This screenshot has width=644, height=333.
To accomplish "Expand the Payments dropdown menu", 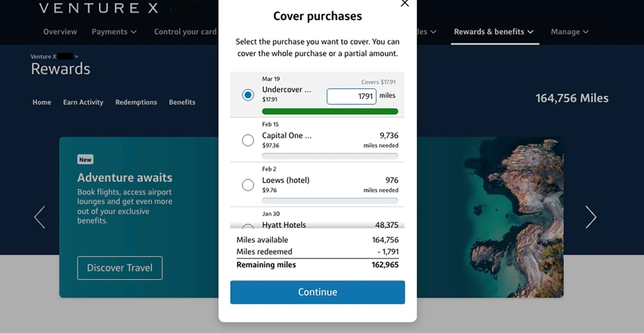I will (x=114, y=32).
